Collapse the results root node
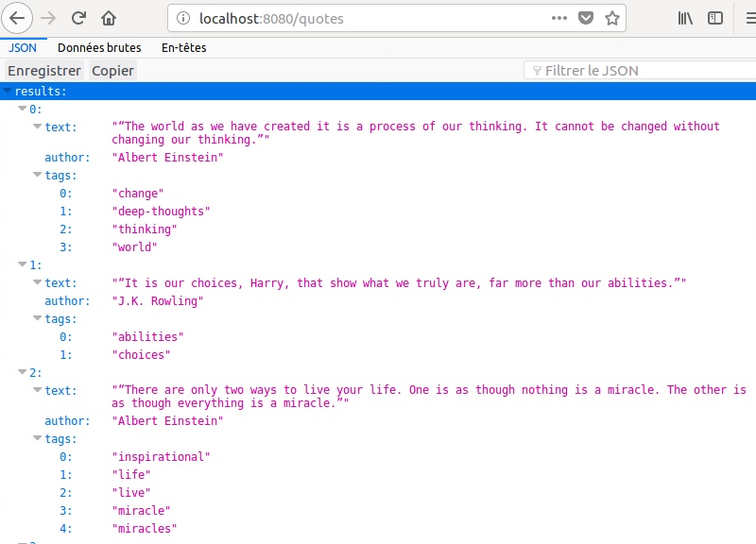 coord(8,90)
